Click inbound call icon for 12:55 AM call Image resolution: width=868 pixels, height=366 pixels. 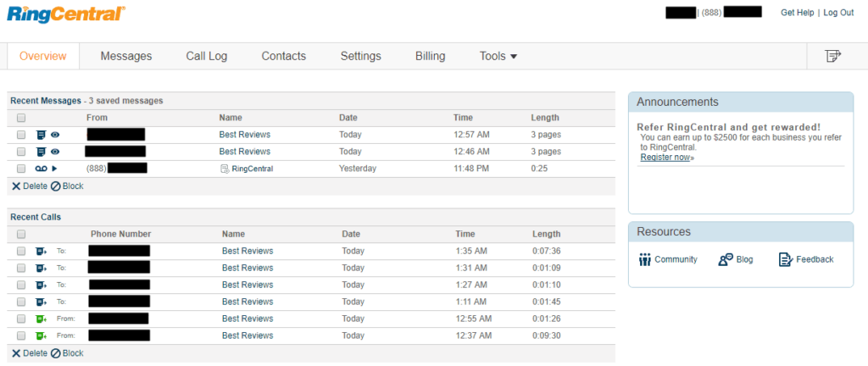(41, 319)
